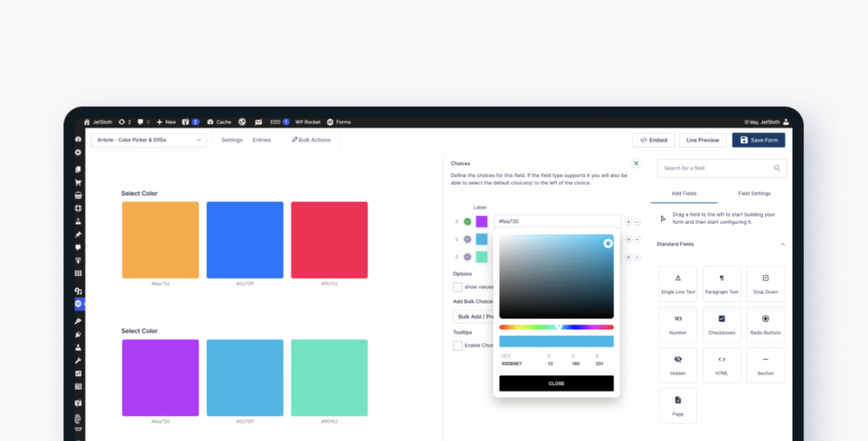
Task: Close the Choices panel
Action: coord(636,164)
